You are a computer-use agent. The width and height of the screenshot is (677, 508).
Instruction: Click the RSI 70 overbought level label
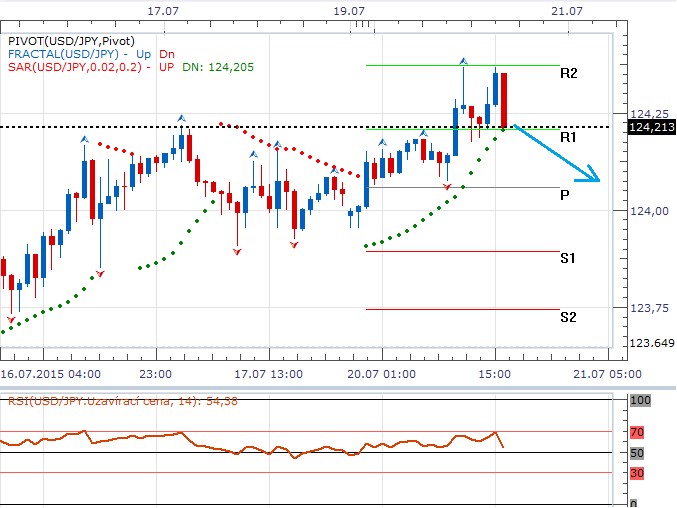point(637,433)
